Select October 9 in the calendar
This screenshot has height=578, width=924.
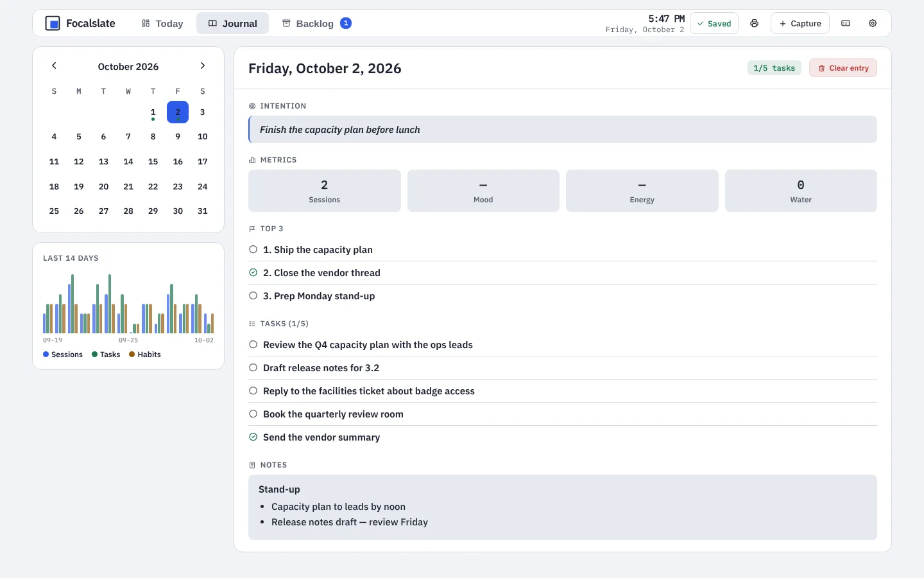coord(178,137)
